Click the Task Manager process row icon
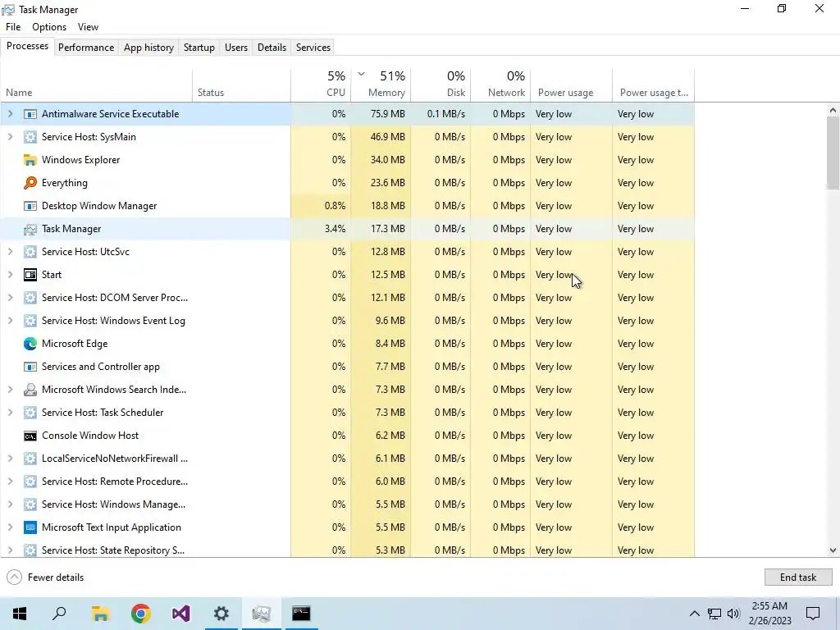Screen dimensions: 840x630 [30, 230]
